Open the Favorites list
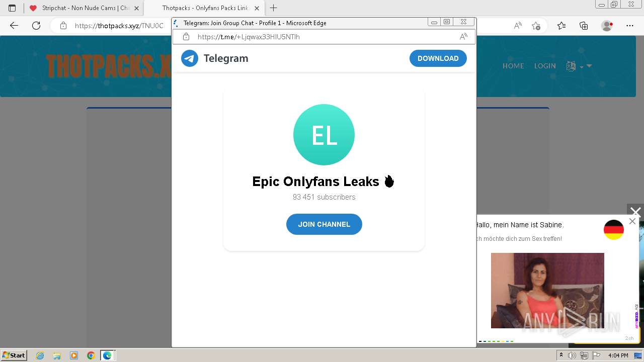The image size is (644, 362). click(561, 26)
